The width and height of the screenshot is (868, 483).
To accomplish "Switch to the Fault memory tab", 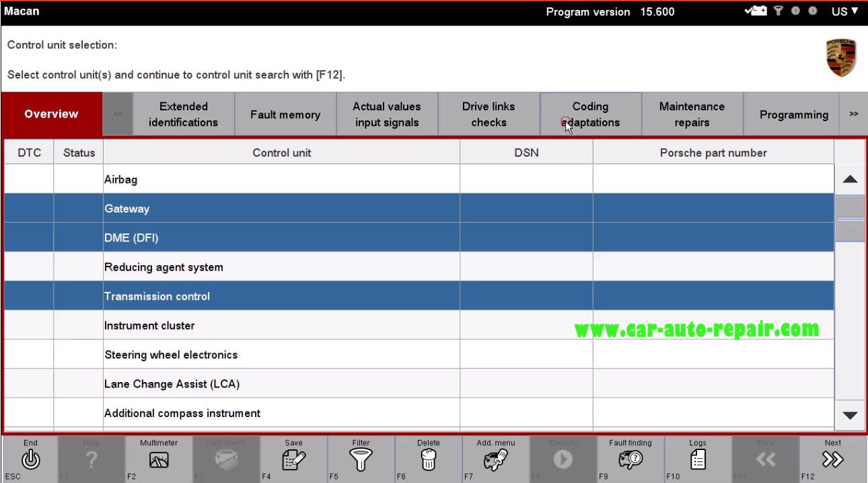I will 285,115.
